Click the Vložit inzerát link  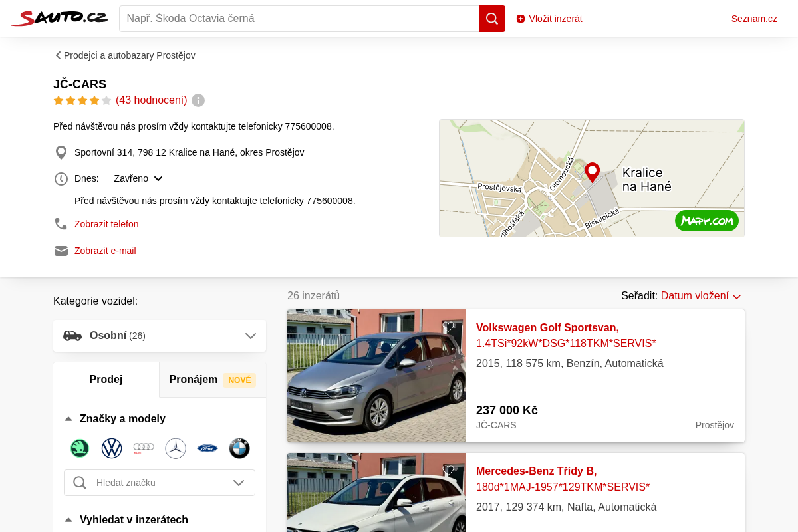[x=549, y=19]
